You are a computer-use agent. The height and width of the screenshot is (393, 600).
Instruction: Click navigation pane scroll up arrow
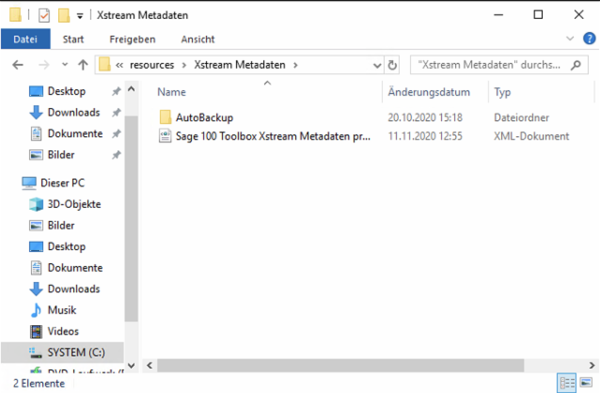(x=131, y=89)
